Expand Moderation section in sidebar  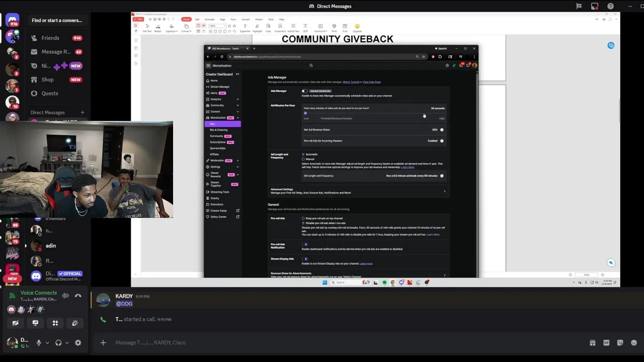[237, 160]
